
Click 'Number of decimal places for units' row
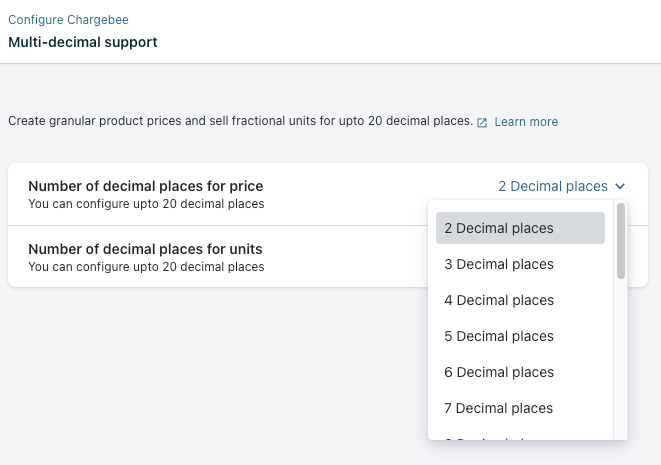145,248
